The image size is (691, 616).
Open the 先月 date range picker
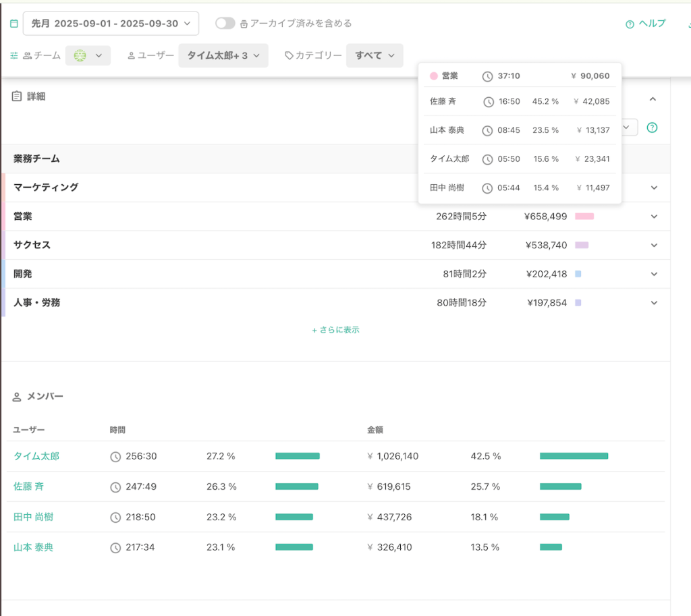click(111, 24)
